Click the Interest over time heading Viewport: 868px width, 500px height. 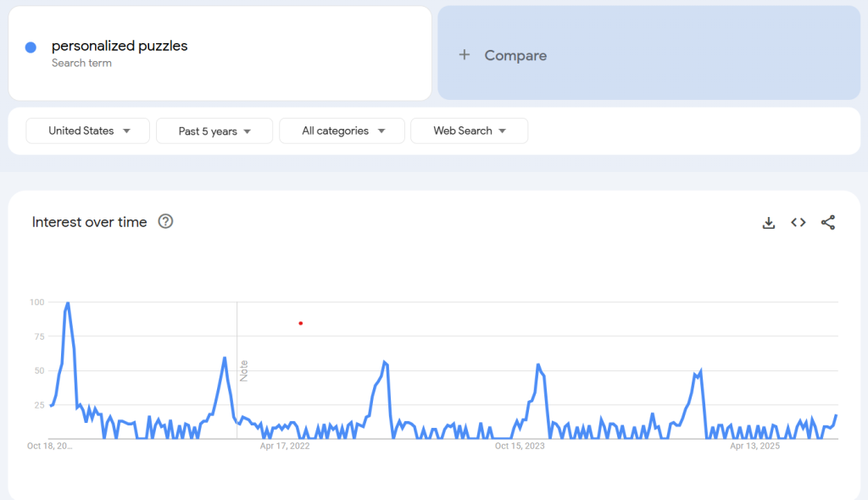[89, 222]
